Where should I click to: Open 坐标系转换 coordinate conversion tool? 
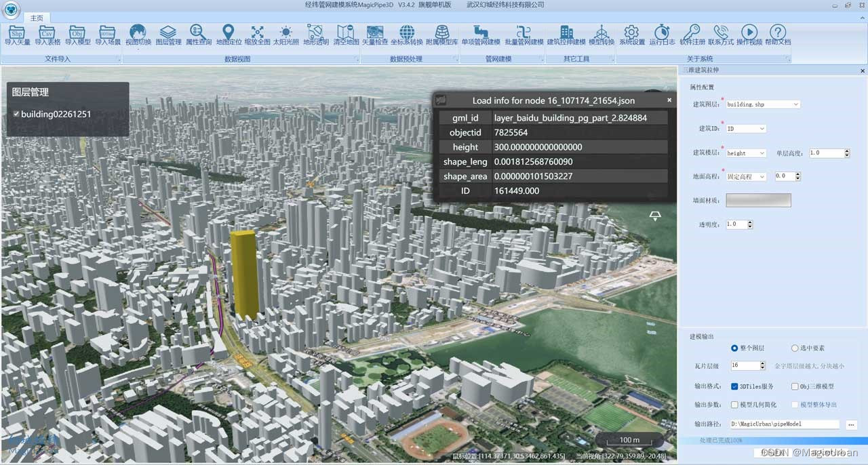pyautogui.click(x=407, y=32)
